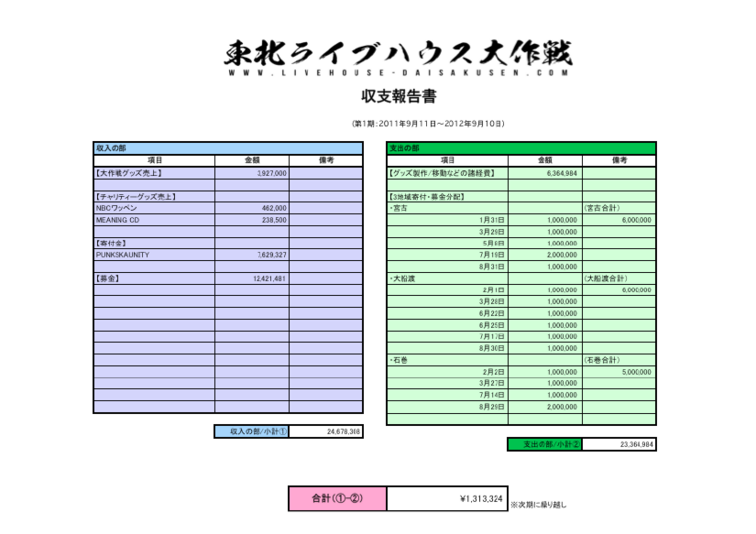The image size is (756, 534).
Task: Select the PUNKSKAUNITY donation cell
Action: pos(154,255)
